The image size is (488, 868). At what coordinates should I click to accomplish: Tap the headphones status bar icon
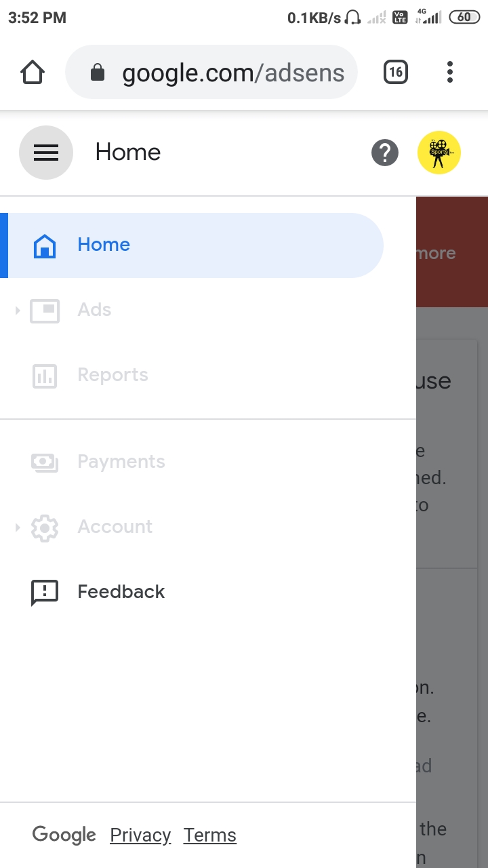[x=352, y=18]
